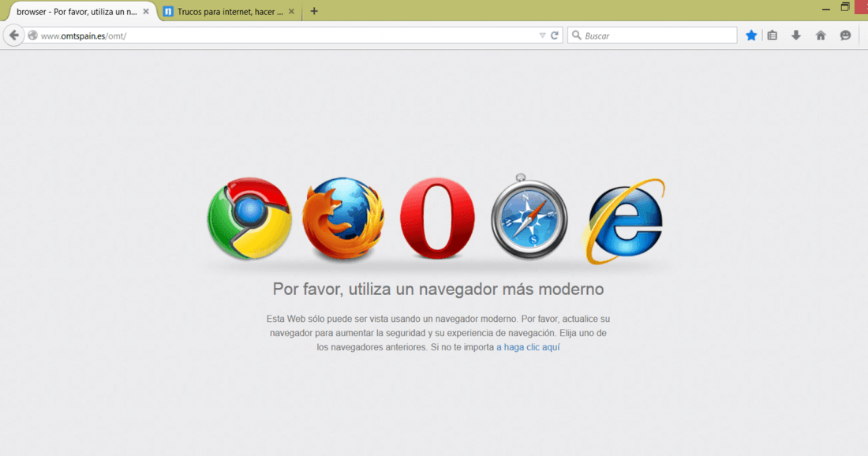Choose the Internet Explorer logo
The width and height of the screenshot is (868, 456).
click(624, 221)
